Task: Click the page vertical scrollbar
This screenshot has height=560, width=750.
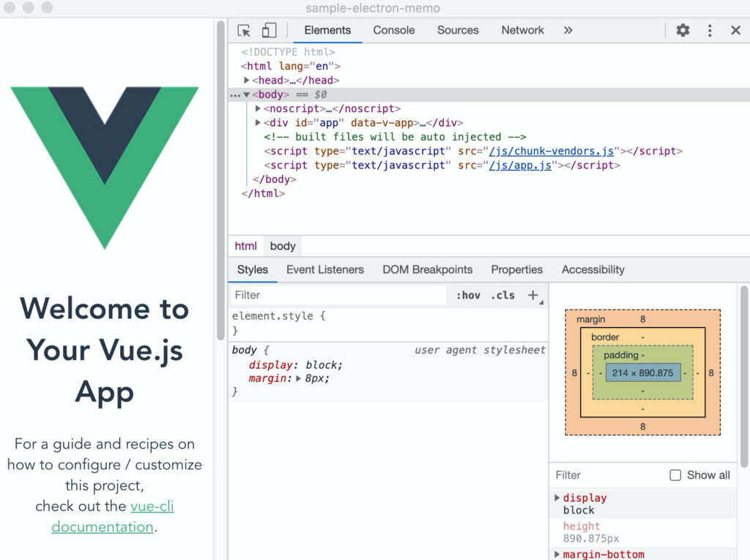Action: tap(220, 180)
